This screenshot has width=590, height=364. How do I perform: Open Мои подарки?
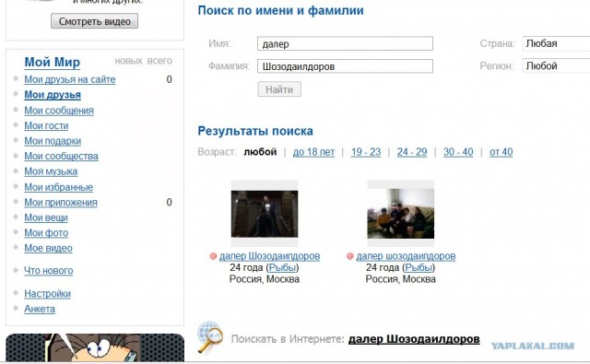coord(53,141)
